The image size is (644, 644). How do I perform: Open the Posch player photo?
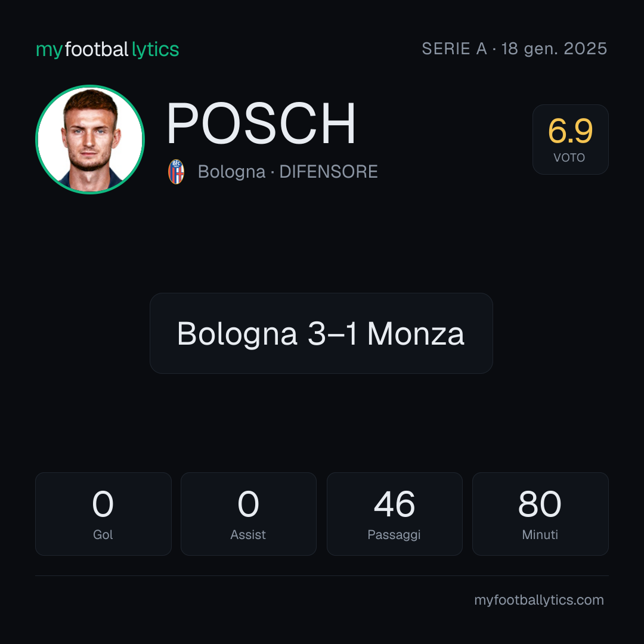coord(90,139)
